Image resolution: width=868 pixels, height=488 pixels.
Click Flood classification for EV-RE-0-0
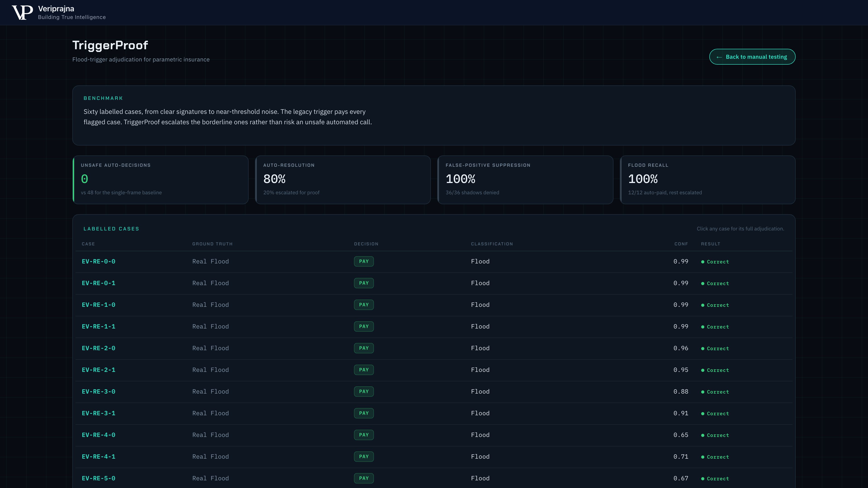pos(480,262)
